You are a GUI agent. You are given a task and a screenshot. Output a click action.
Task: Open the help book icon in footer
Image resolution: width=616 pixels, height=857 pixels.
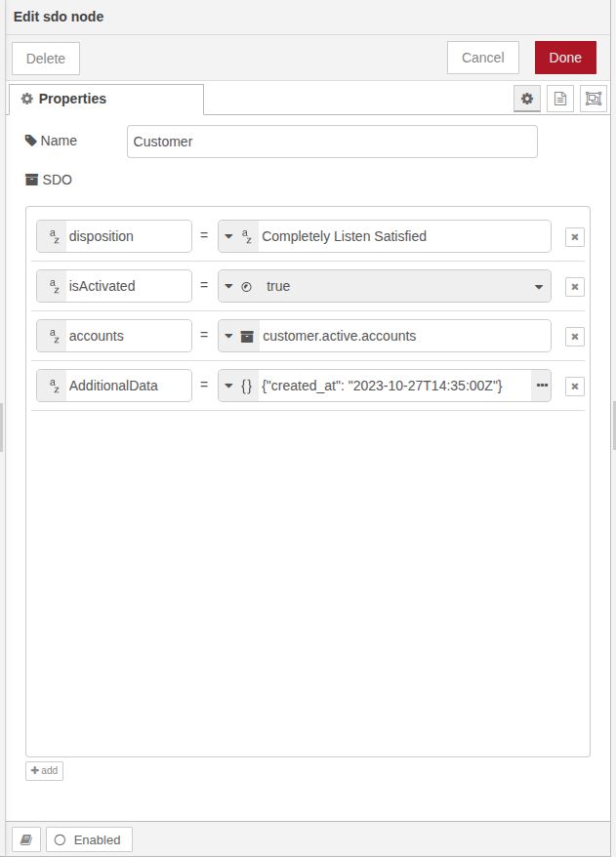26,839
